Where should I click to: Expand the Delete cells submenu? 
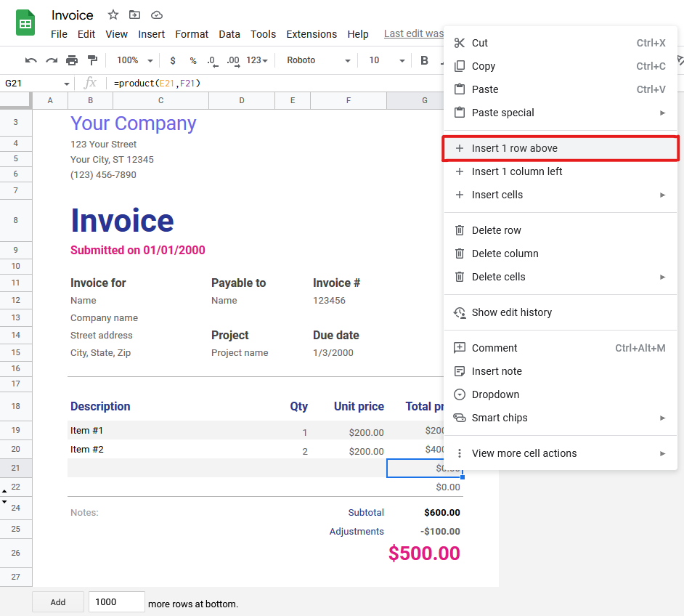pos(662,277)
